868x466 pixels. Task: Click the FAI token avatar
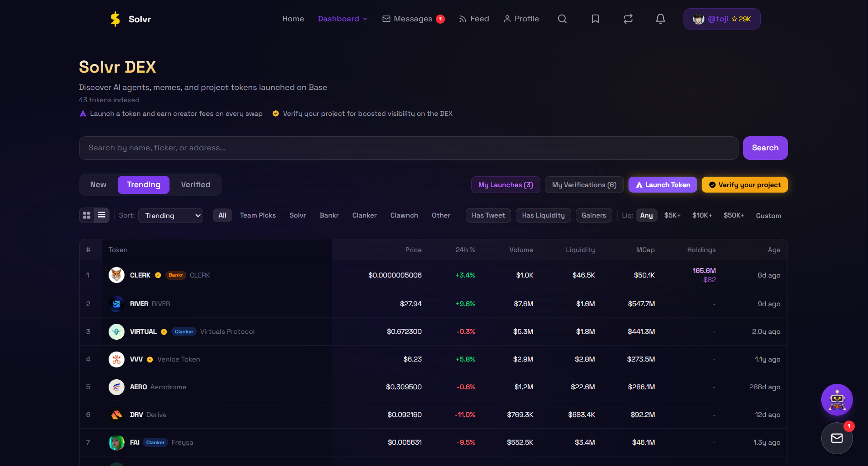116,442
